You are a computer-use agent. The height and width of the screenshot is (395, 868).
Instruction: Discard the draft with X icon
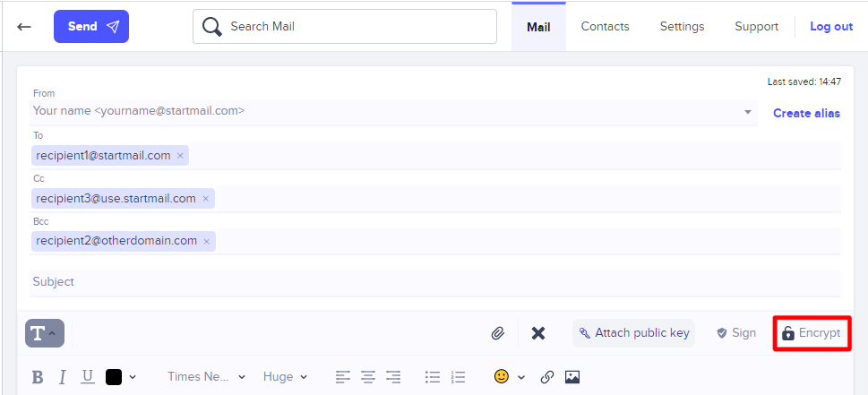click(x=538, y=333)
